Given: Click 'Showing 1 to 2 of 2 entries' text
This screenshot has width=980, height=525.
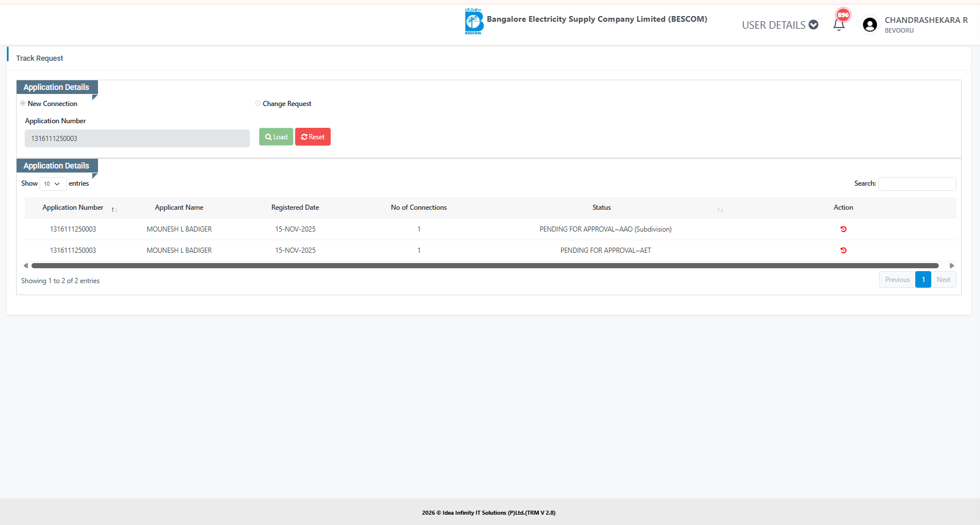Looking at the screenshot, I should pos(60,281).
